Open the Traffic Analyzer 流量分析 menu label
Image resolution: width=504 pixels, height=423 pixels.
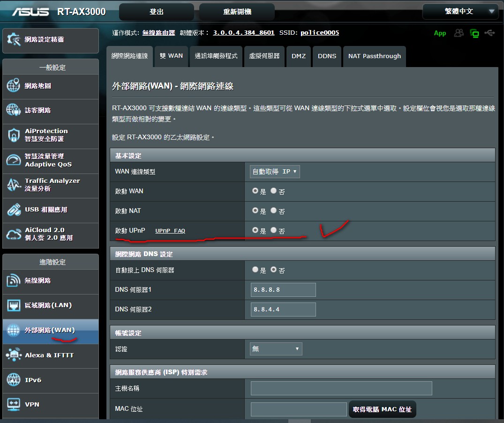(53, 184)
